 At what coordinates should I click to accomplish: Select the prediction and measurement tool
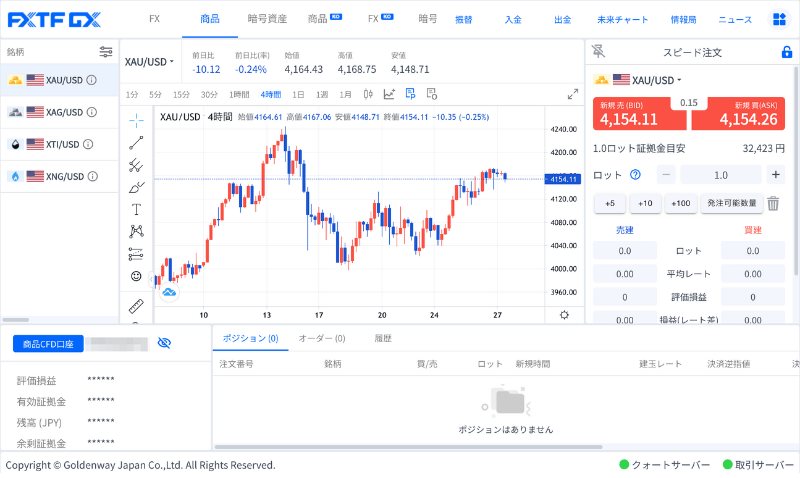(x=136, y=254)
